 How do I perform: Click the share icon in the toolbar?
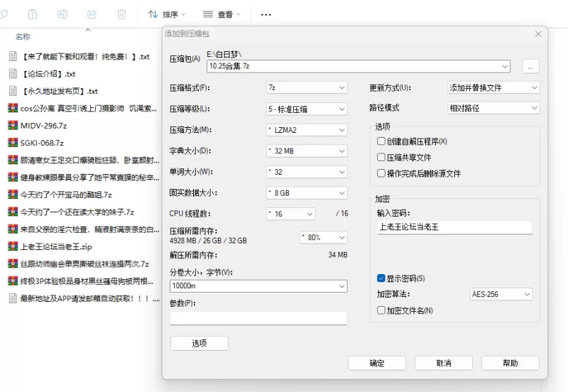point(92,14)
